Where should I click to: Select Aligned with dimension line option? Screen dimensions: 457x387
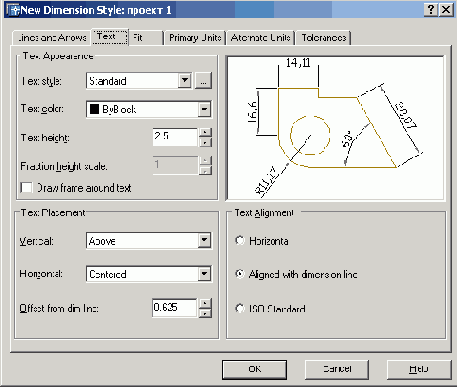point(240,274)
